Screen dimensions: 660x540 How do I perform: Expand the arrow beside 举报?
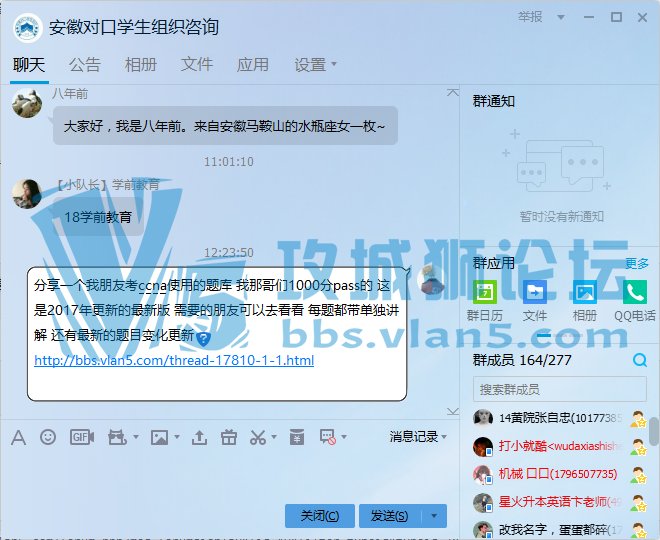point(561,17)
